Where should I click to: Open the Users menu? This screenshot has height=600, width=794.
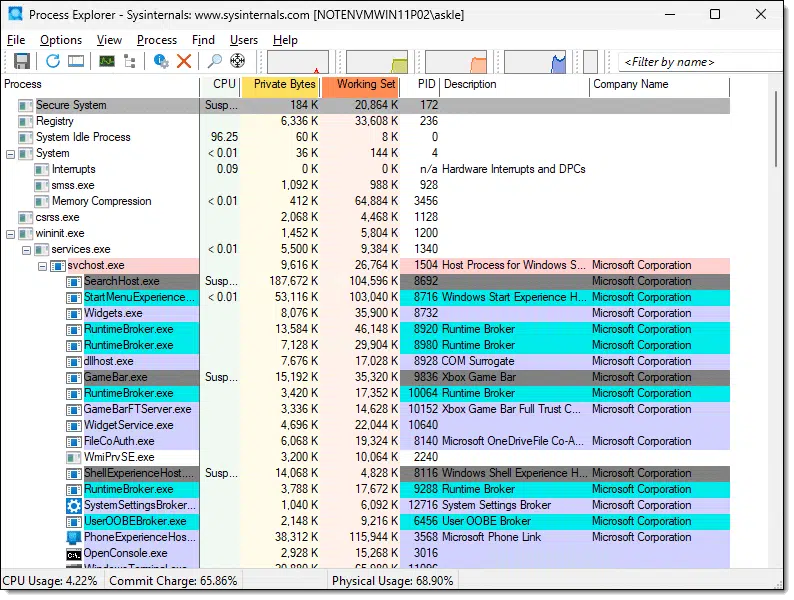(x=244, y=40)
